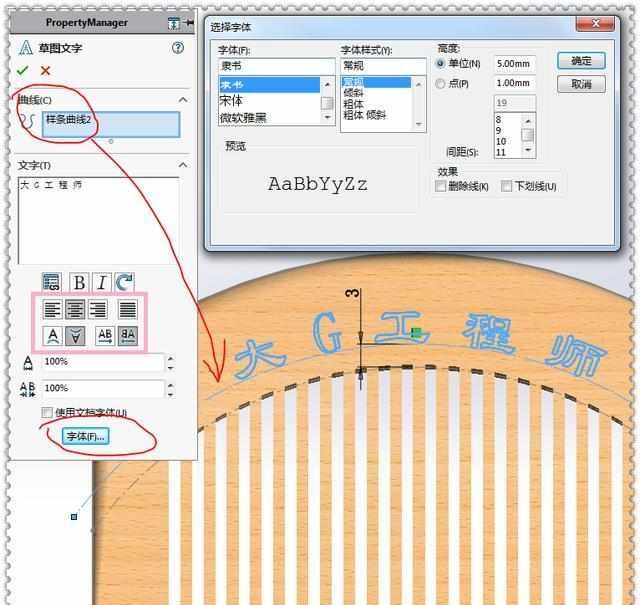The height and width of the screenshot is (605, 640).
Task: Click point size list scroll-up arrow
Action: 528,121
